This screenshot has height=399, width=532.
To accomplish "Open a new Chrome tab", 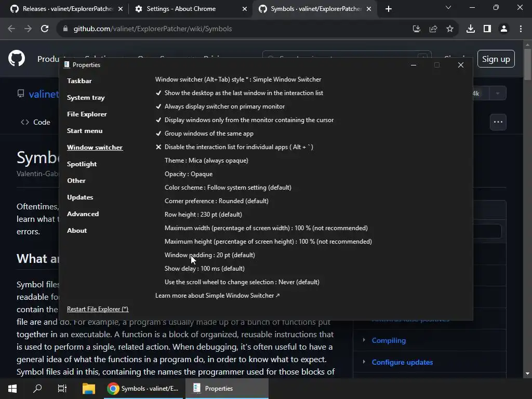I will click(389, 9).
